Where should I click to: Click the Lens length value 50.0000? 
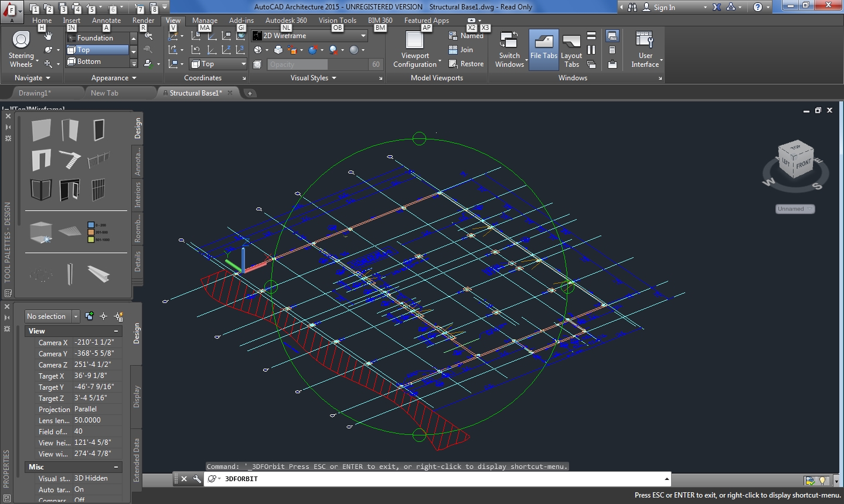click(97, 420)
